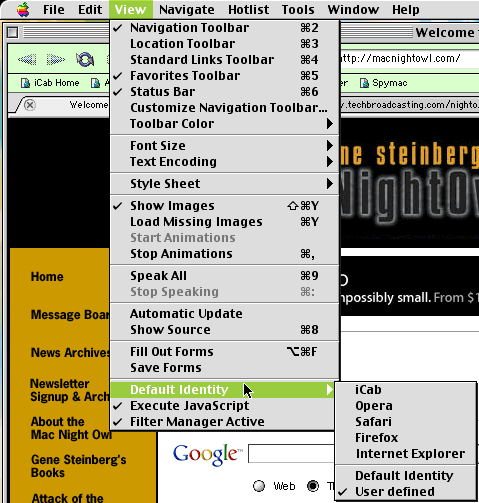Click the Google search text field

291,453
